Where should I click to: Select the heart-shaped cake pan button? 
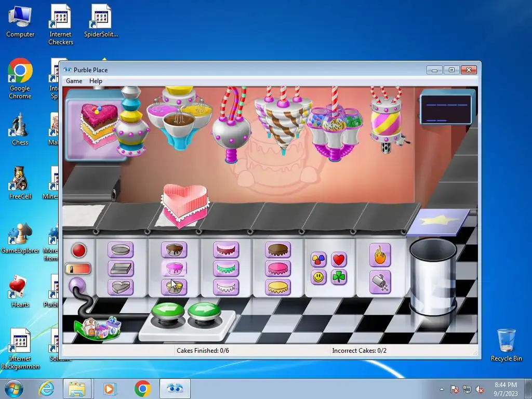coord(121,287)
